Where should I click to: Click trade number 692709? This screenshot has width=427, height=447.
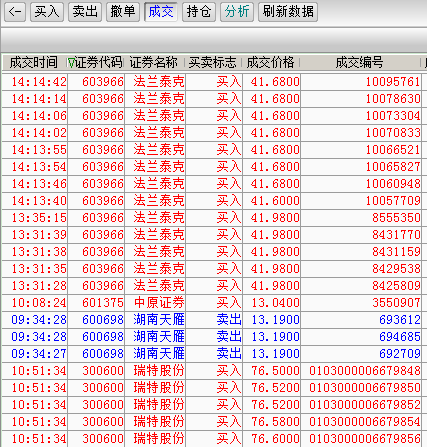click(400, 354)
